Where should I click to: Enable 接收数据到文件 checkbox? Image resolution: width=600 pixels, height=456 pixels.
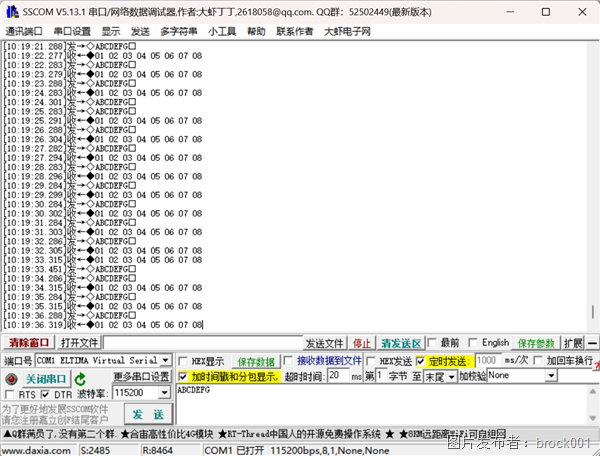coord(289,360)
